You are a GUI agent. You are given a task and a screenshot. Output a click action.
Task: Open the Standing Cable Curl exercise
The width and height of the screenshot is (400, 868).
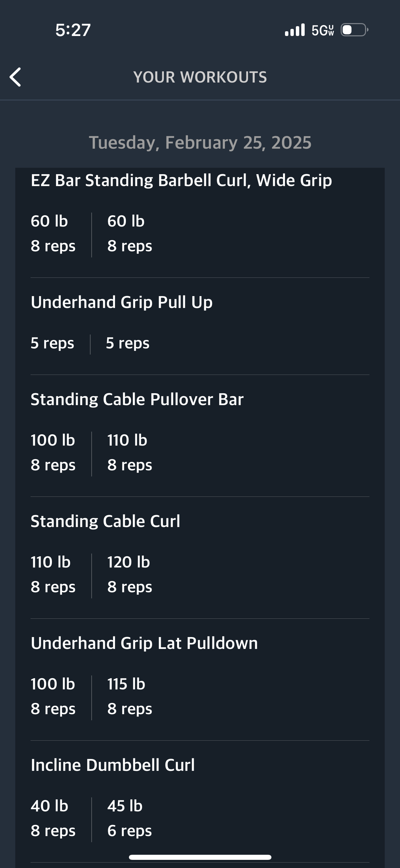tap(105, 521)
